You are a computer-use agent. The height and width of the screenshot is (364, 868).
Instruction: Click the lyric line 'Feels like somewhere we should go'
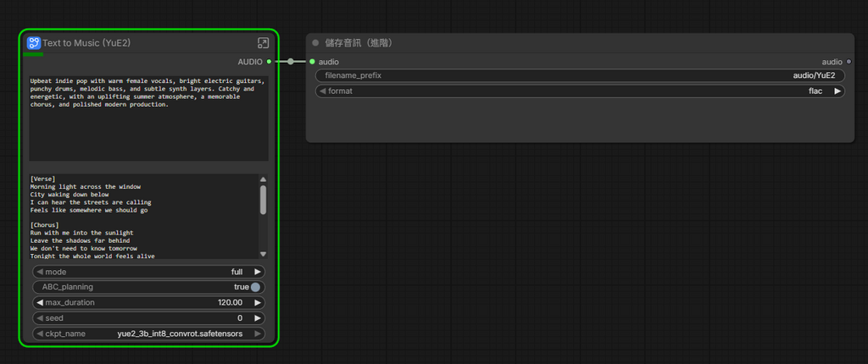coord(88,210)
